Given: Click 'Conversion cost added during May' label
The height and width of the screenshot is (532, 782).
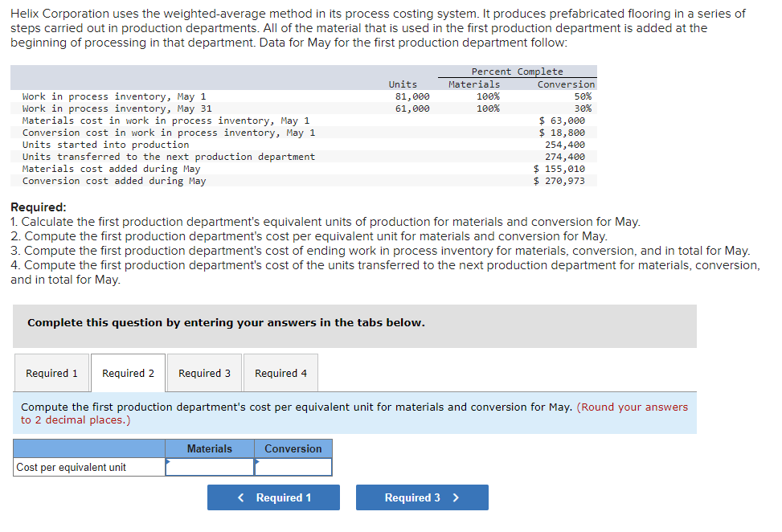Looking at the screenshot, I should 114,181.
